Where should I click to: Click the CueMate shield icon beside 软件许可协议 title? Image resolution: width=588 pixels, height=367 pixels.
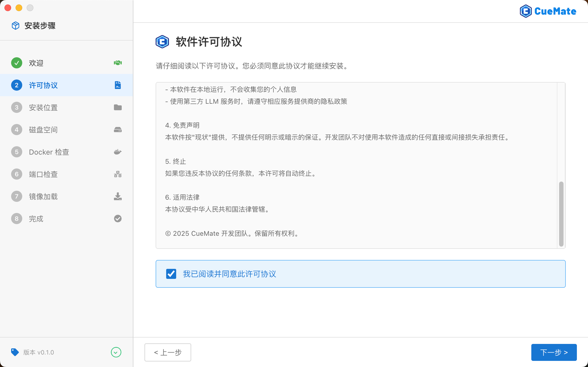point(162,42)
